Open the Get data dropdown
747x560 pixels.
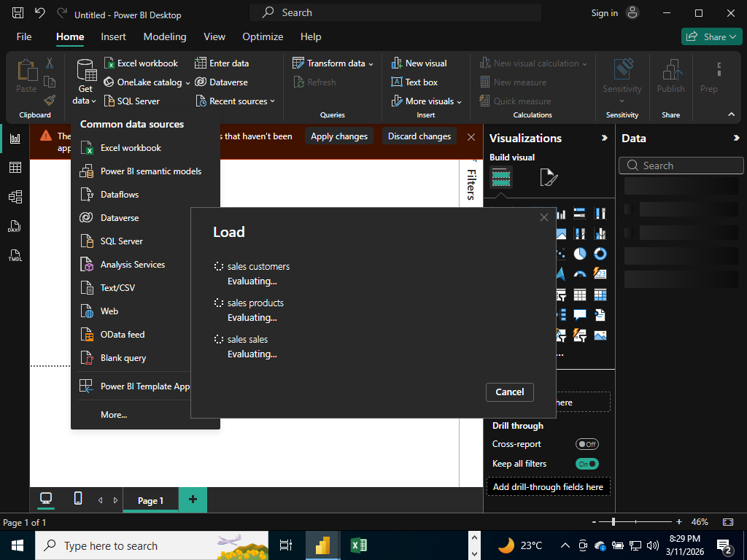pyautogui.click(x=85, y=82)
